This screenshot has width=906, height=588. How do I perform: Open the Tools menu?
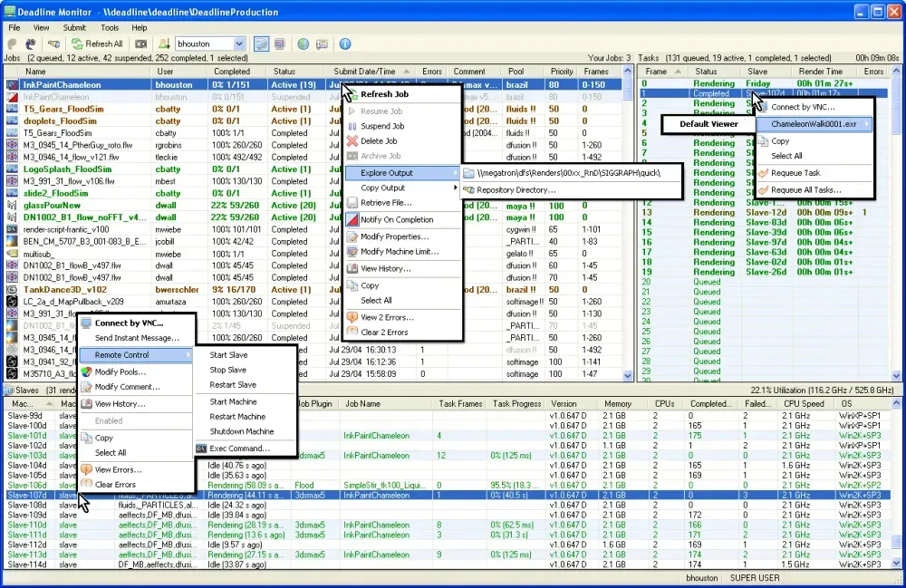click(111, 27)
